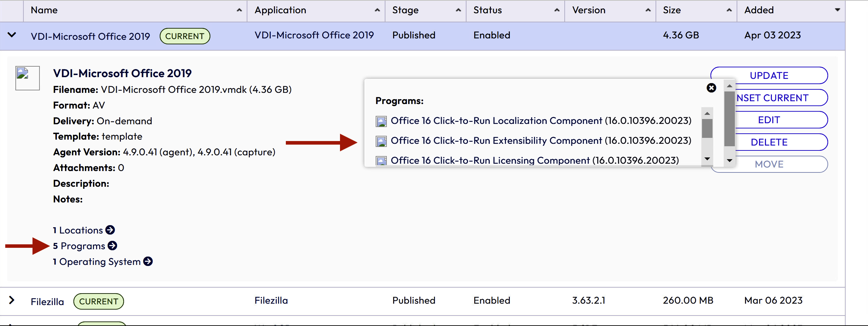Open the Added column dropdown arrow
This screenshot has width=868, height=326.
[x=837, y=10]
